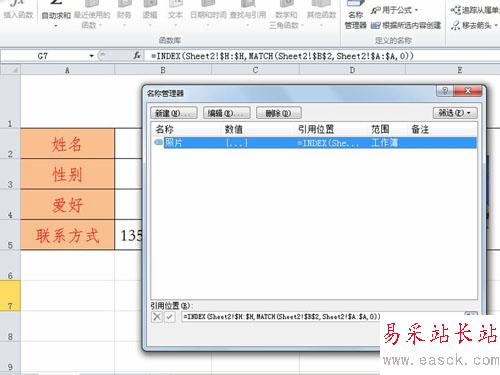
Task: Click the Select All corner of the sheet
Action: point(10,70)
